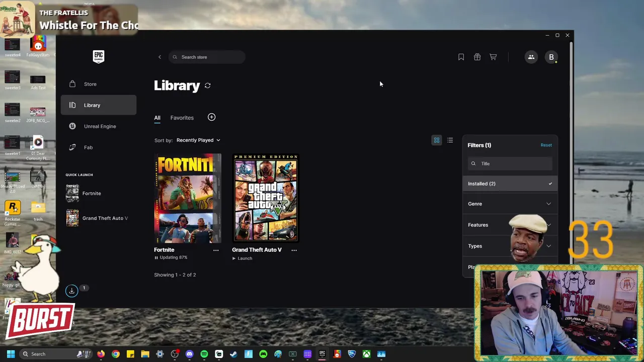644x362 pixels.
Task: Open Steam from the taskbar
Action: click(233, 354)
